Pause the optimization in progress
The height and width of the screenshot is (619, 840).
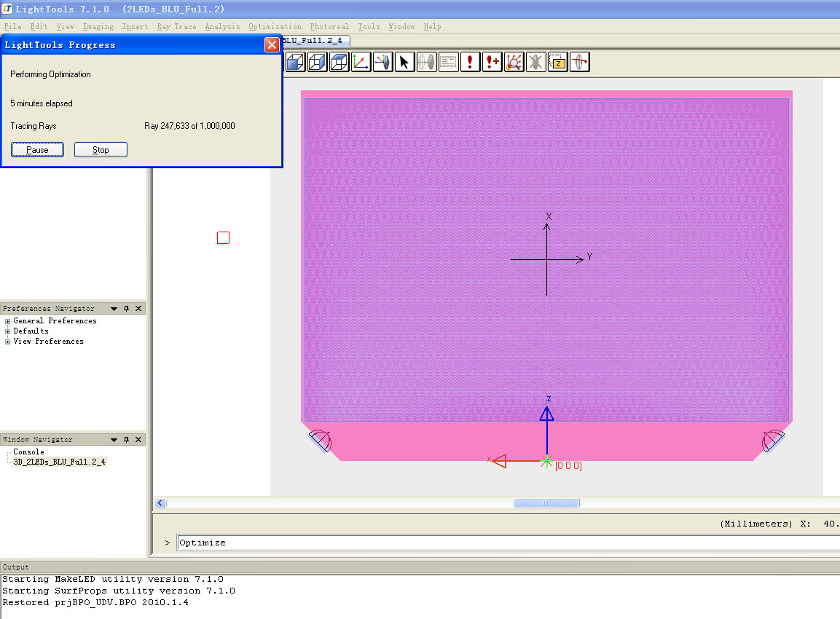[37, 150]
